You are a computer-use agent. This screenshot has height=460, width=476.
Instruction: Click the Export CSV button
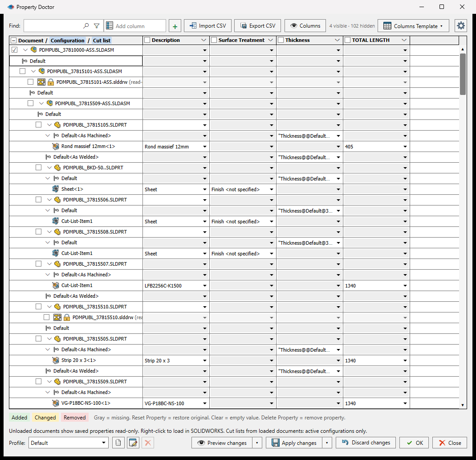click(258, 26)
